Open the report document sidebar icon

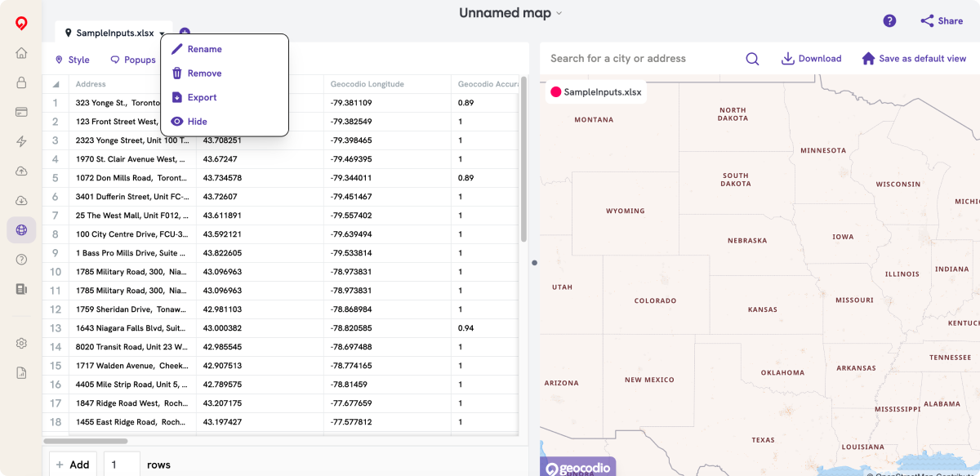[21, 372]
